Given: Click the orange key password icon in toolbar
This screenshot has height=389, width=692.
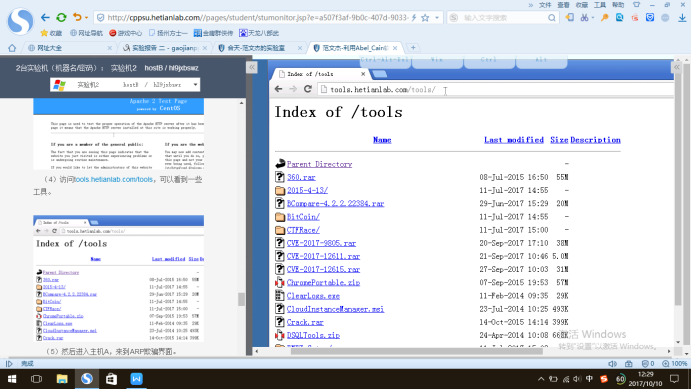Looking at the screenshot, I should [x=605, y=18].
